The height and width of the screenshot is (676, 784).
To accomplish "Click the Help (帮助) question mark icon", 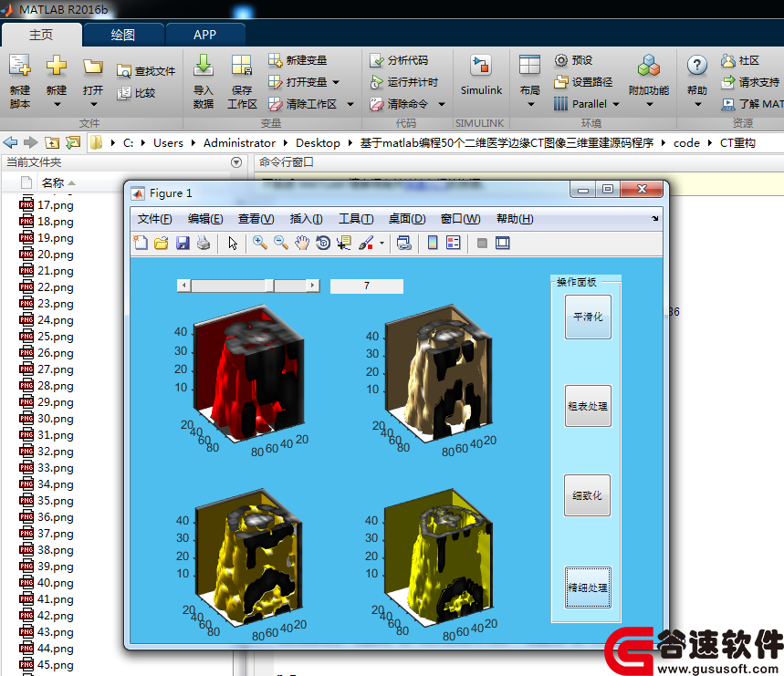I will [x=697, y=65].
